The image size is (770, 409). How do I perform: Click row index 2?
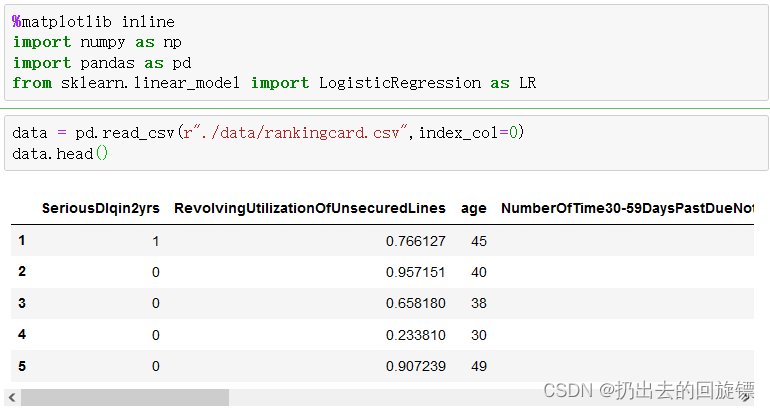(x=22, y=272)
